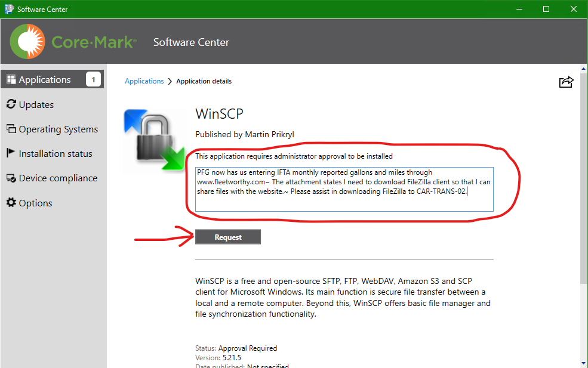
Task: Open the Options page
Action: pos(36,203)
